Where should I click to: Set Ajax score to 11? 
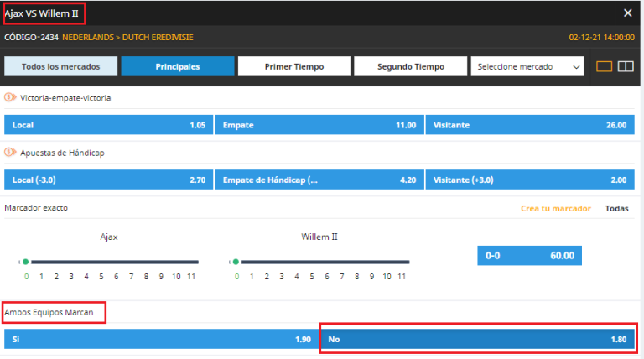pos(191,277)
